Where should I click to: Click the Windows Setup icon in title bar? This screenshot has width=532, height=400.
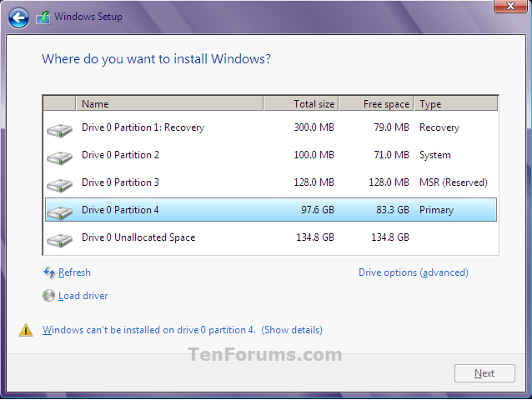click(x=43, y=17)
